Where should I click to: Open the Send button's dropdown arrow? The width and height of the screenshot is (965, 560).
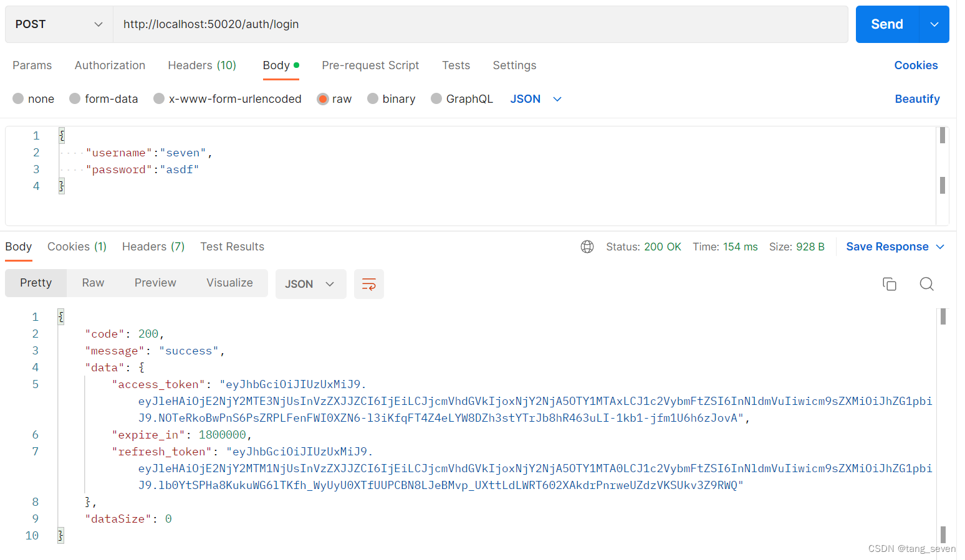point(934,24)
